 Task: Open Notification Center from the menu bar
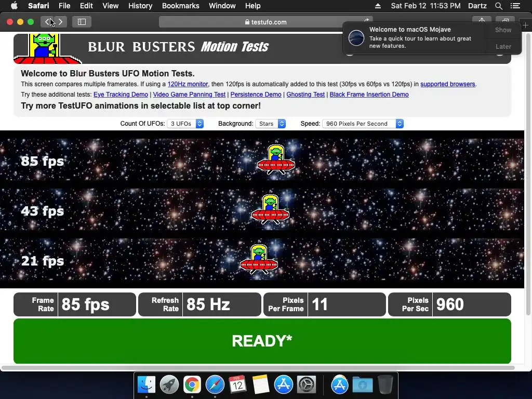tap(515, 6)
